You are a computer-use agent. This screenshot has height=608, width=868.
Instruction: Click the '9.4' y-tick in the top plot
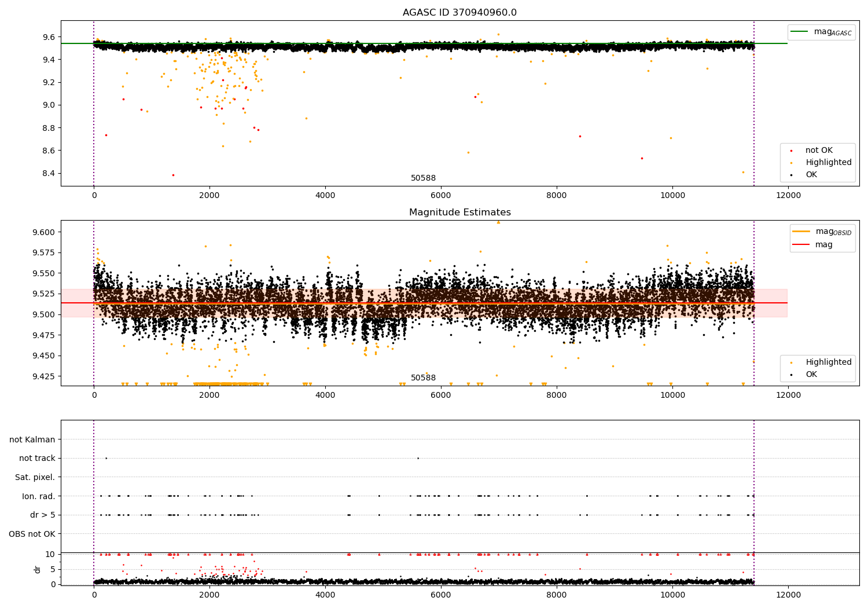(x=49, y=60)
